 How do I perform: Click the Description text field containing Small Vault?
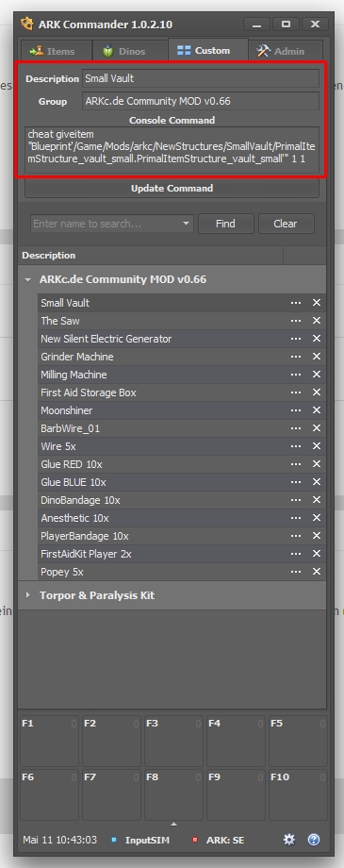(x=201, y=78)
